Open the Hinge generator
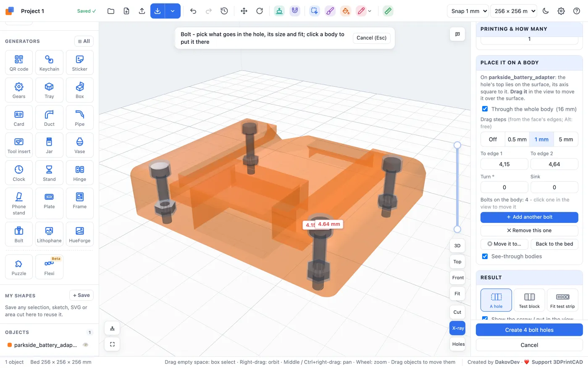 click(x=80, y=173)
